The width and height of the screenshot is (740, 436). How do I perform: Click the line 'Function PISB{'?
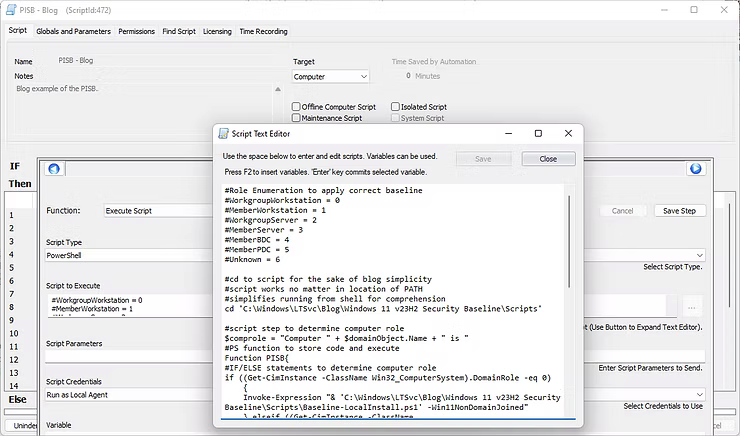(257, 358)
